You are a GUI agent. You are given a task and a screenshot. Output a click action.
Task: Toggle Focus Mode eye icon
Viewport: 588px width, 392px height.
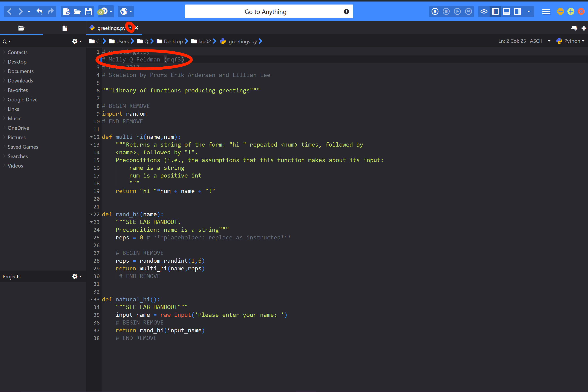[484, 12]
